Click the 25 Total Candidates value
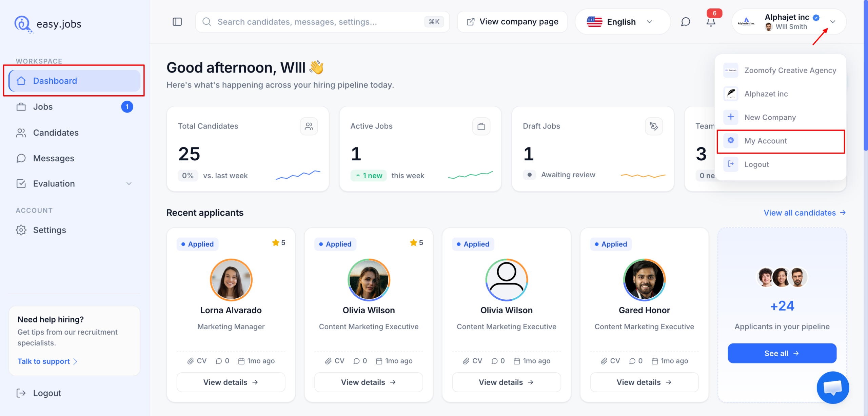 189,154
